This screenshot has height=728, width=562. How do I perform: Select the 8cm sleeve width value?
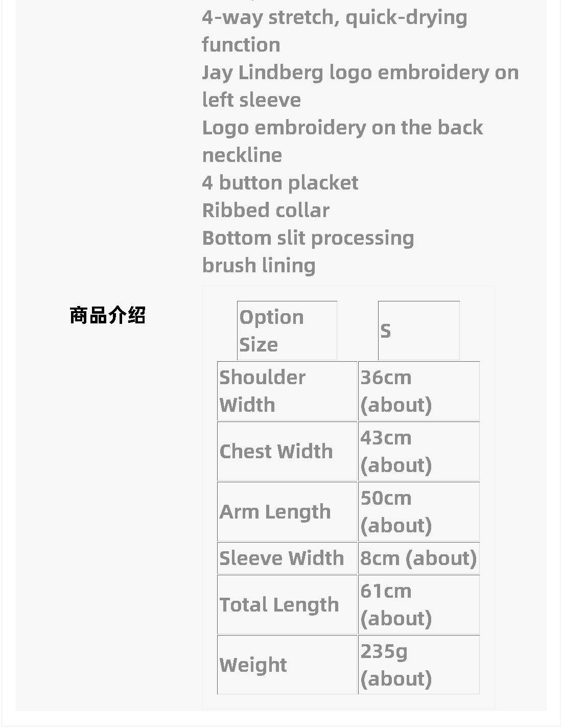click(x=418, y=558)
